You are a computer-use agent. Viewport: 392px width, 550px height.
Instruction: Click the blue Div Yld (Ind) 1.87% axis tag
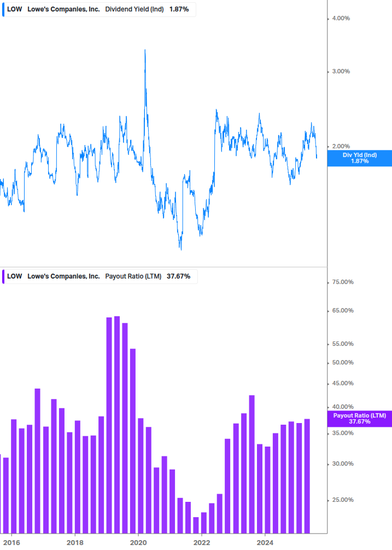click(x=360, y=158)
